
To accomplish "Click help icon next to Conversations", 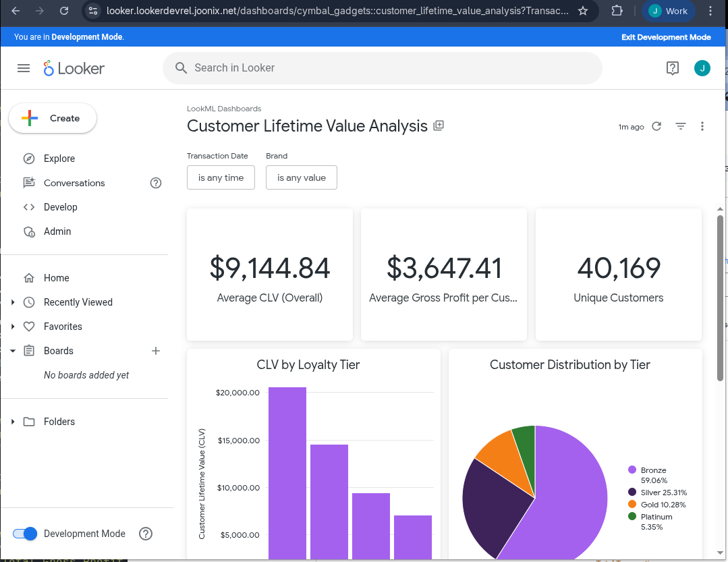I will [156, 183].
